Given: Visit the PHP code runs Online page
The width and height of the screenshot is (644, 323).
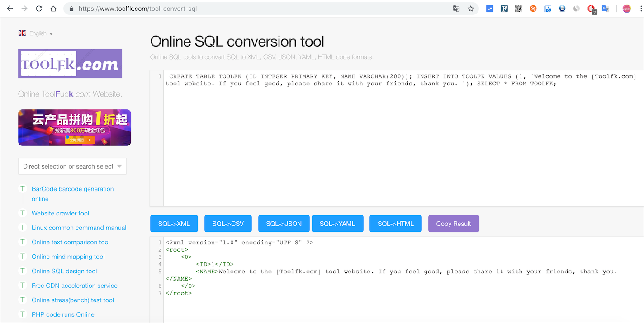Looking at the screenshot, I should point(62,314).
